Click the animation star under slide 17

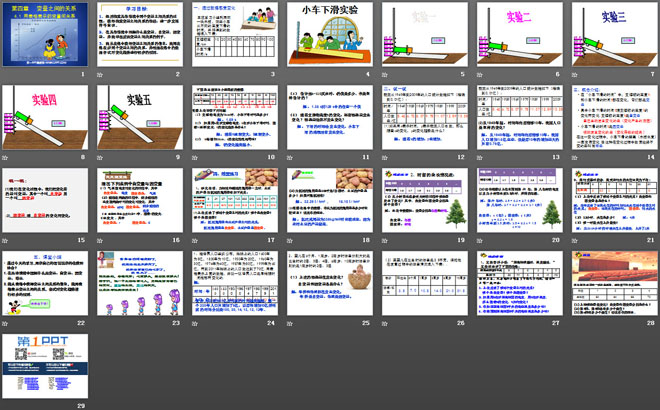point(195,240)
